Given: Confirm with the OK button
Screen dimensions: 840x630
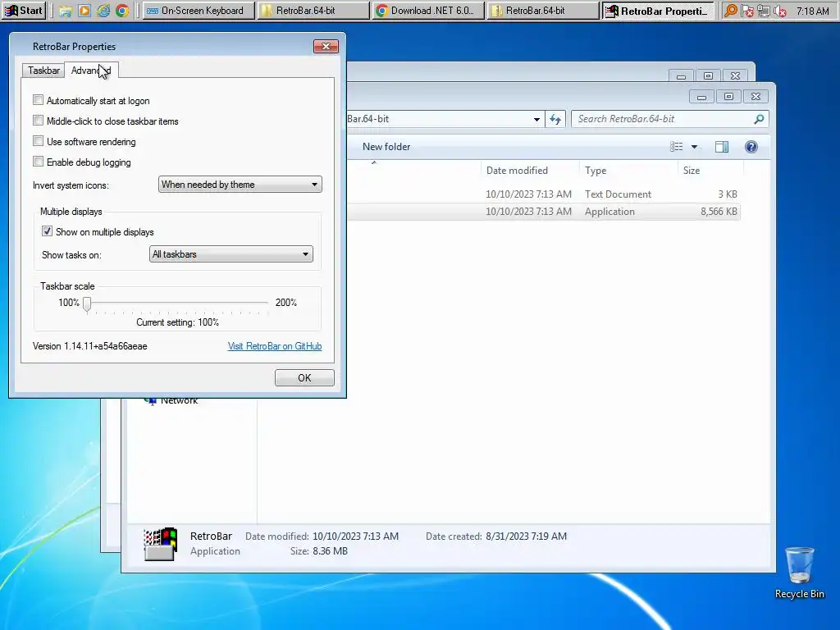Looking at the screenshot, I should 304,377.
